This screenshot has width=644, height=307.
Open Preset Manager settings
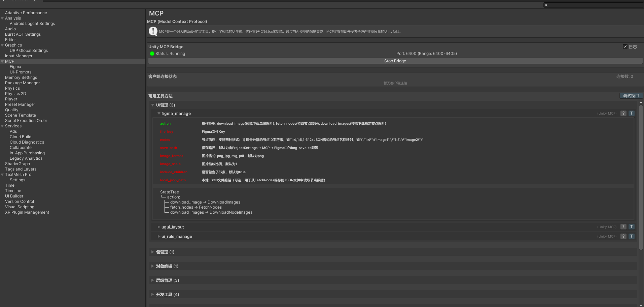[x=20, y=104]
